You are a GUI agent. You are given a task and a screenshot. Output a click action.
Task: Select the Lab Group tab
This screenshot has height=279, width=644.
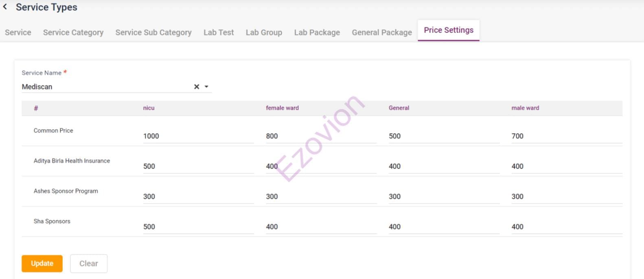pos(264,33)
